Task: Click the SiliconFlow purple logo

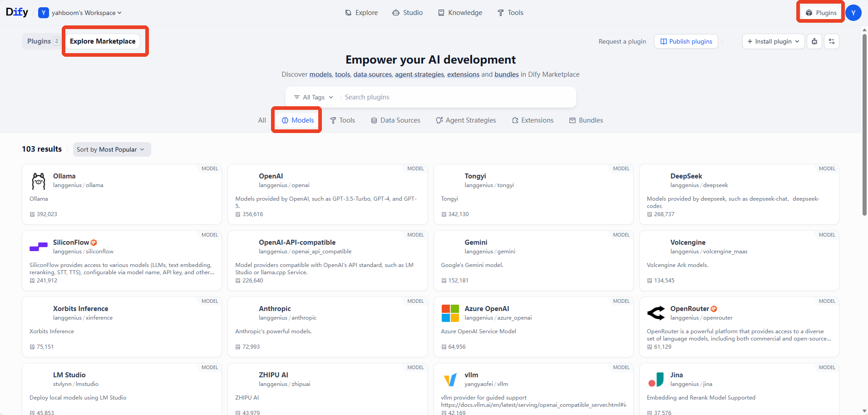Action: [x=39, y=247]
